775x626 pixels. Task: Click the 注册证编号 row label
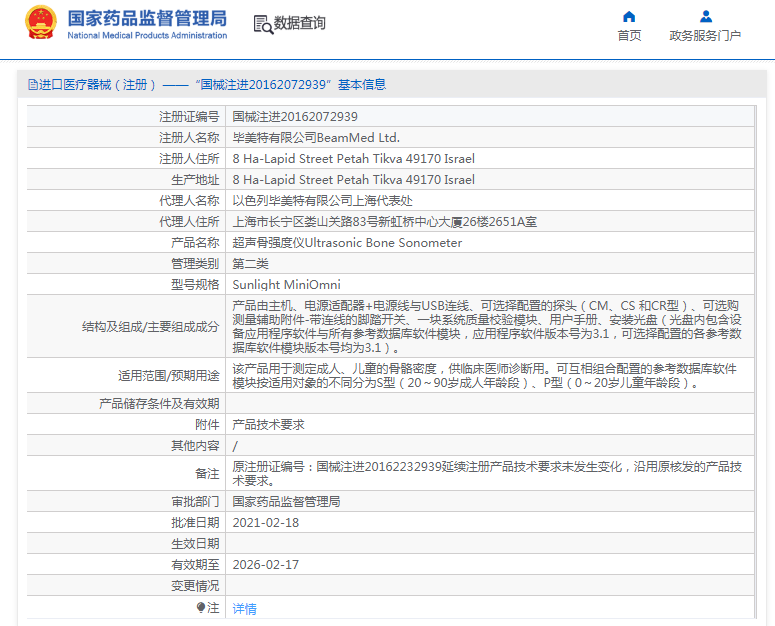189,117
